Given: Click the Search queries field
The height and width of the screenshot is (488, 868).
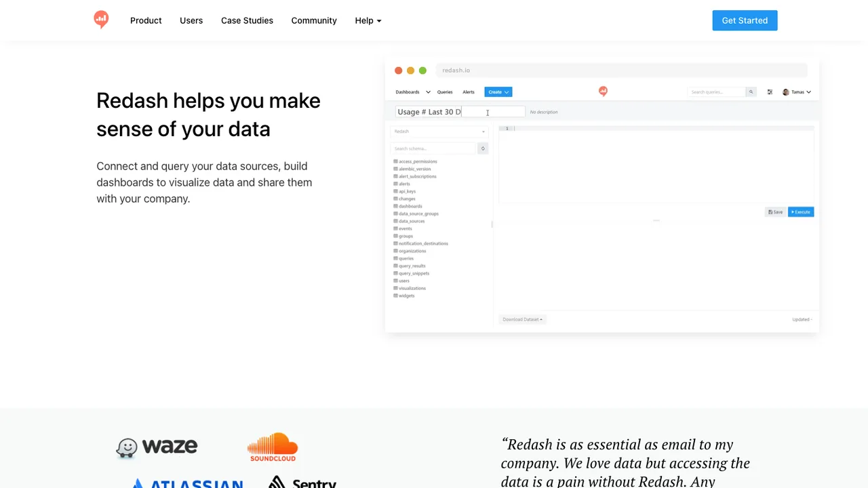Looking at the screenshot, I should point(717,92).
